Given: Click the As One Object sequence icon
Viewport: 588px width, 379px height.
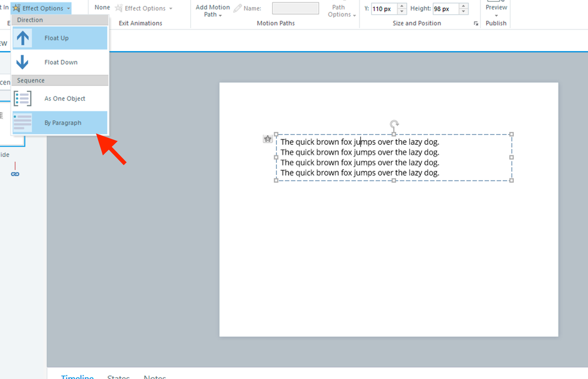Looking at the screenshot, I should (x=22, y=98).
